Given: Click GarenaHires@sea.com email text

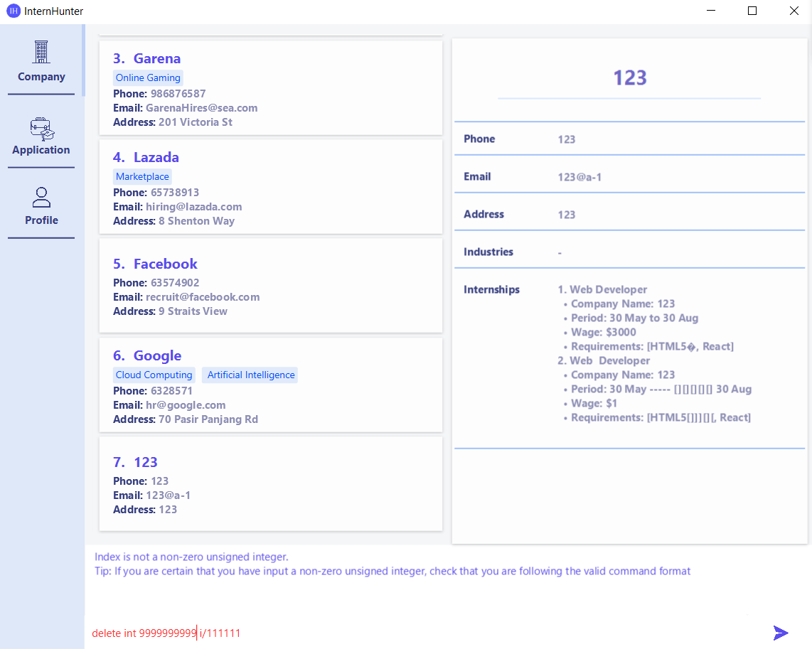Looking at the screenshot, I should [x=201, y=107].
